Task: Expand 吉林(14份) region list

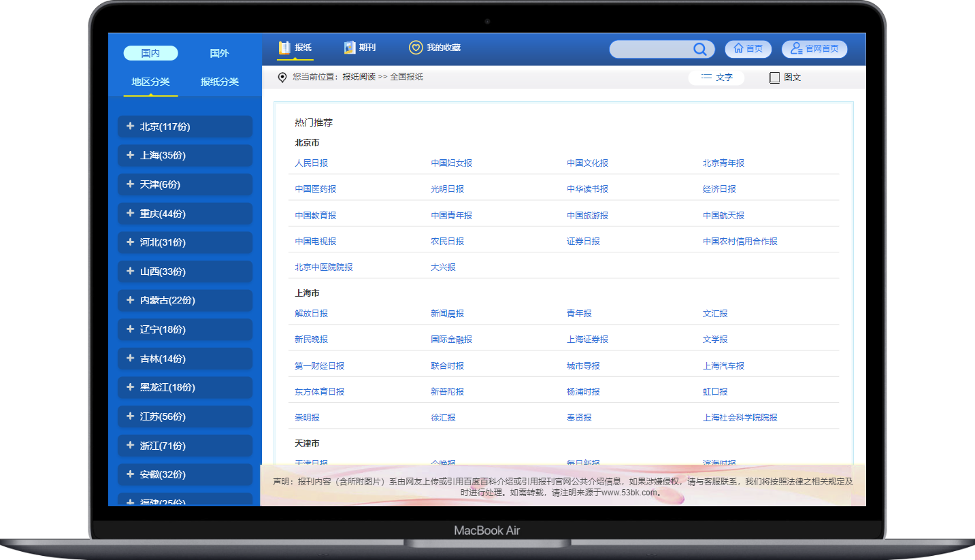Action: point(185,359)
